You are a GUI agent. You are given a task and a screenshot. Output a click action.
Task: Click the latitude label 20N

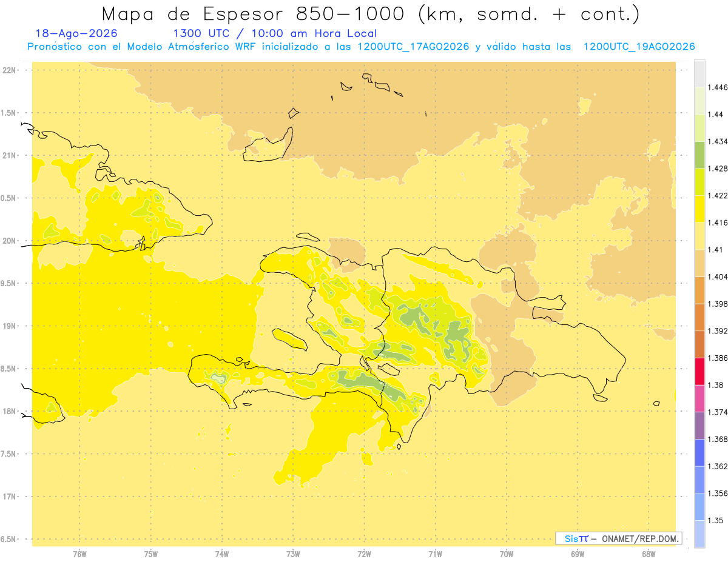[8, 241]
